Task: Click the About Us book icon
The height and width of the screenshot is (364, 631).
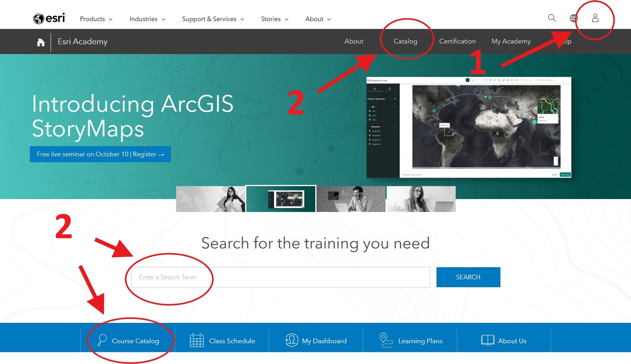Action: [487, 340]
